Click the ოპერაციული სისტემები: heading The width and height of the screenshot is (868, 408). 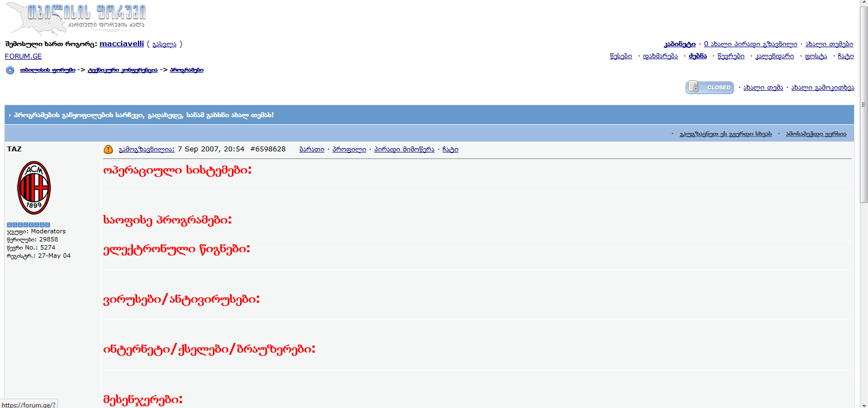178,170
